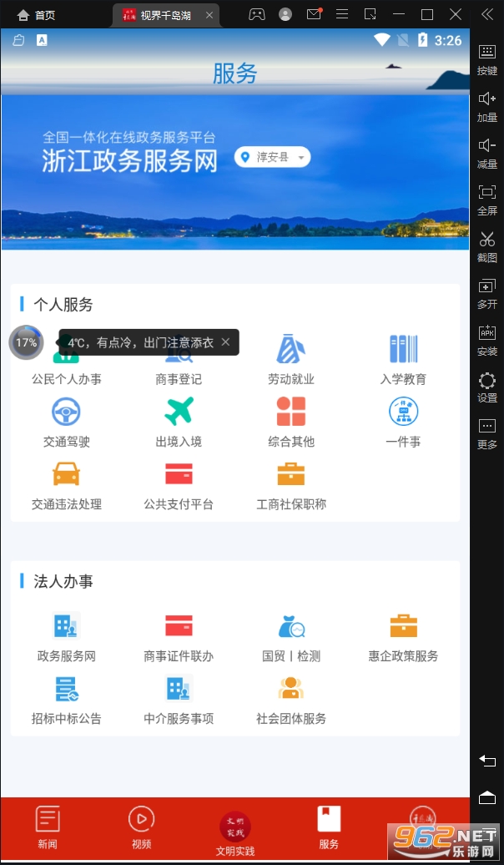This screenshot has height=865, width=504.
Task: Click window resize icon in title bar
Action: (370, 14)
